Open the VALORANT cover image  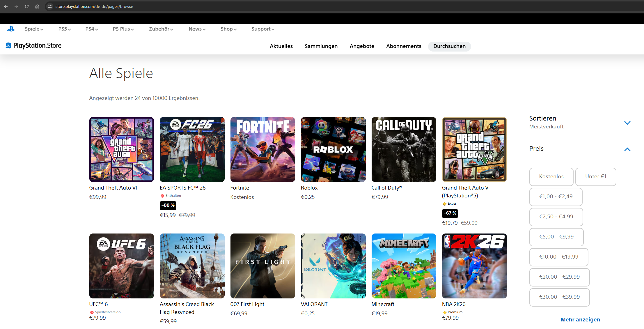pos(333,266)
